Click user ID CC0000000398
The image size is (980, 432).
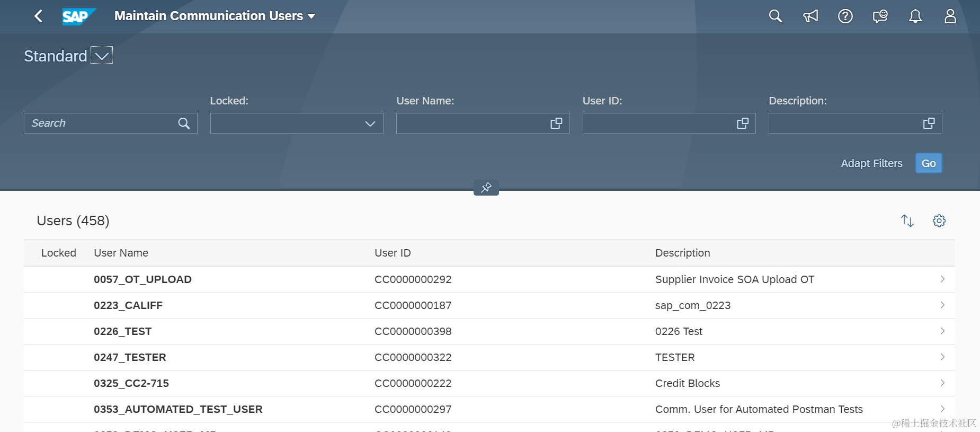point(413,331)
